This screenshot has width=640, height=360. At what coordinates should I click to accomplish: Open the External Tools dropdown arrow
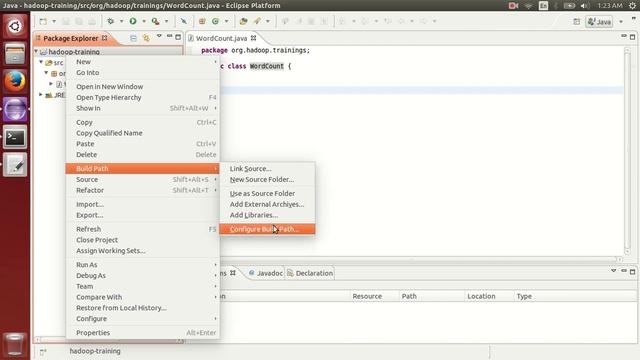point(166,21)
